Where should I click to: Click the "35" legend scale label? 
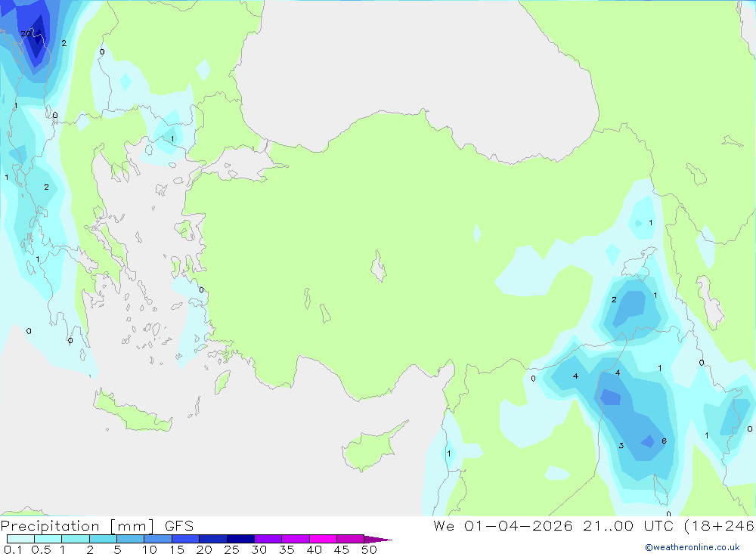287,549
